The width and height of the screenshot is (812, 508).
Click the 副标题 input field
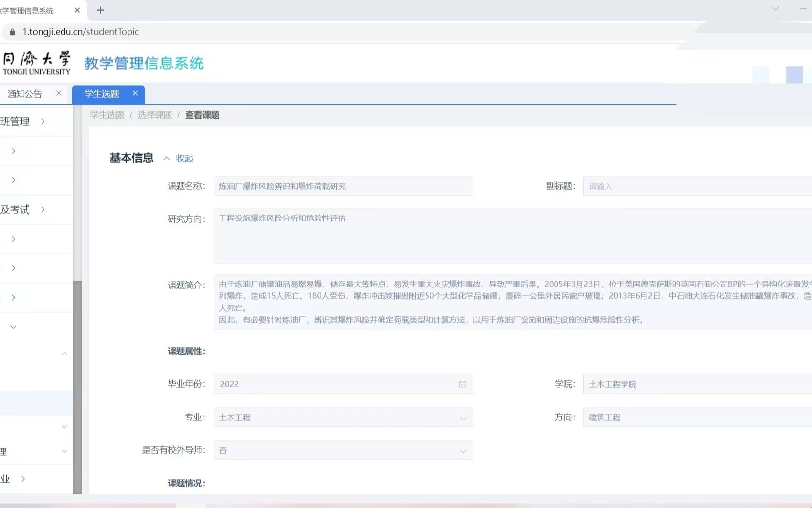698,186
